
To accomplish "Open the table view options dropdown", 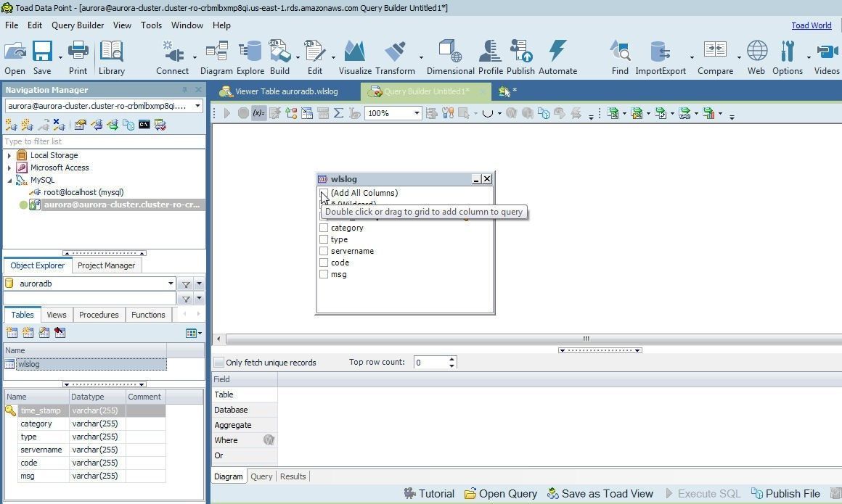I will pos(194,334).
